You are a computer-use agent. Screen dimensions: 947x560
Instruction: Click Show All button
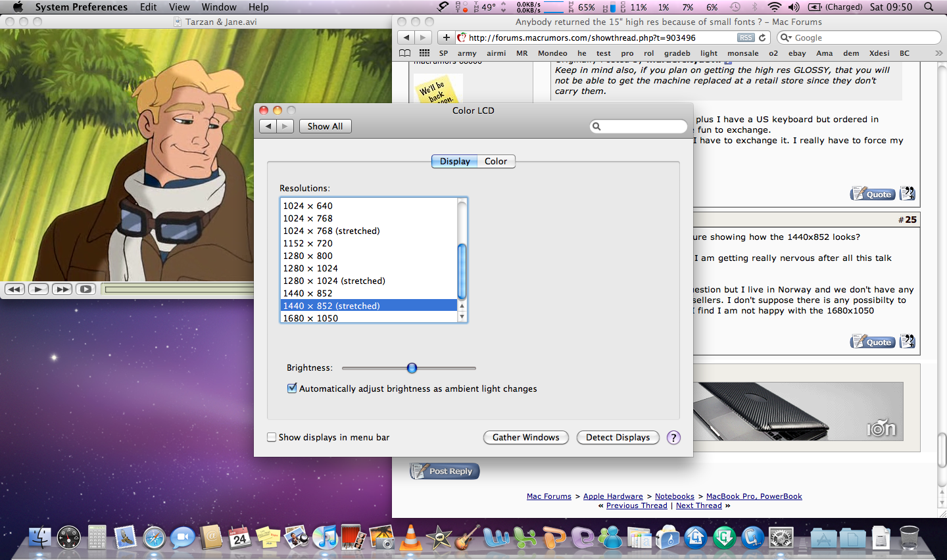coord(325,126)
